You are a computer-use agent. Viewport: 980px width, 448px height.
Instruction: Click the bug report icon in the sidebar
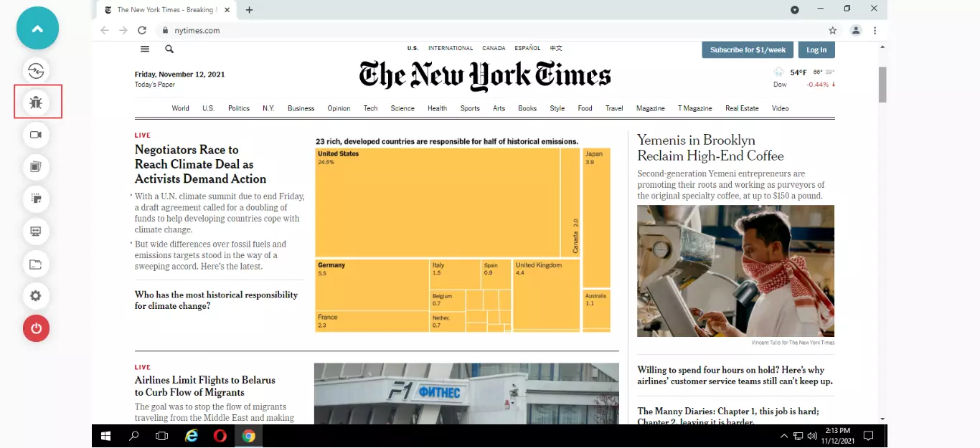click(37, 103)
